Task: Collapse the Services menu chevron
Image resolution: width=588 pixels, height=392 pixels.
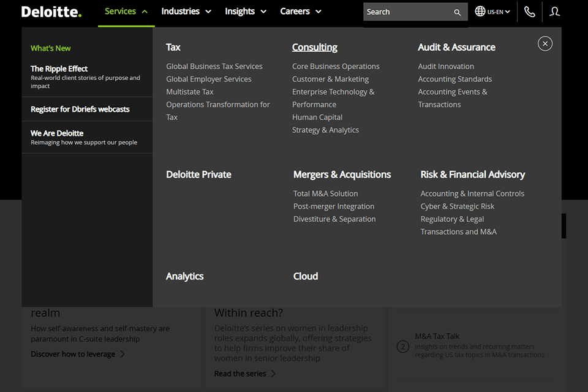Action: pos(145,12)
